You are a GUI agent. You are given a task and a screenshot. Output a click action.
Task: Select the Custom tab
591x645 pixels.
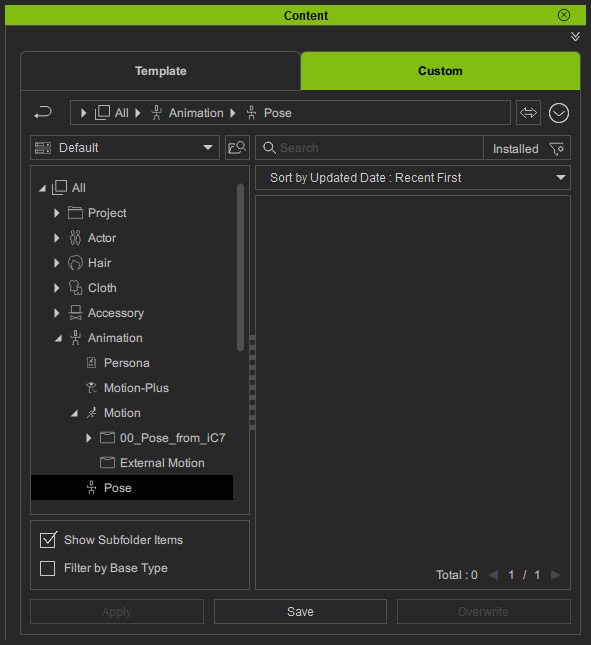pyautogui.click(x=440, y=71)
